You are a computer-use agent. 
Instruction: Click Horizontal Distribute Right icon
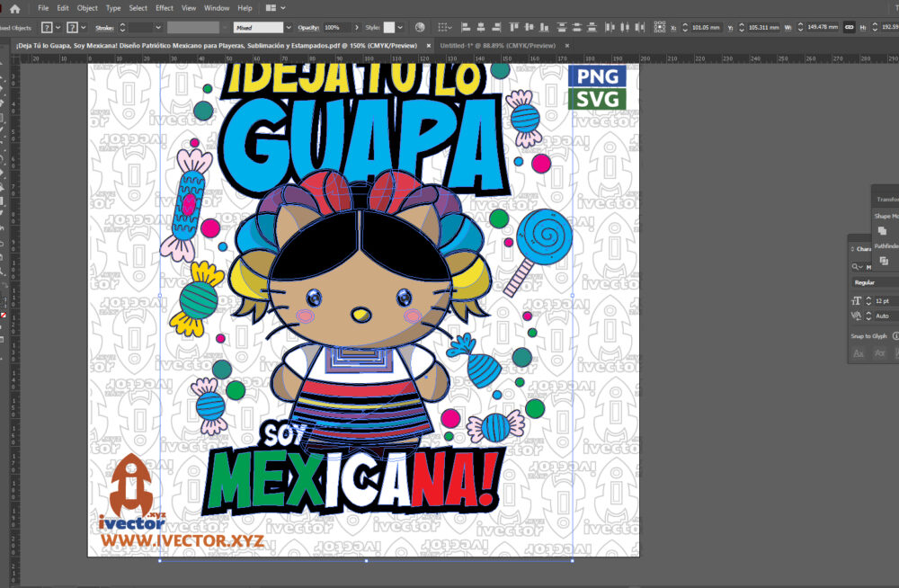pos(640,27)
